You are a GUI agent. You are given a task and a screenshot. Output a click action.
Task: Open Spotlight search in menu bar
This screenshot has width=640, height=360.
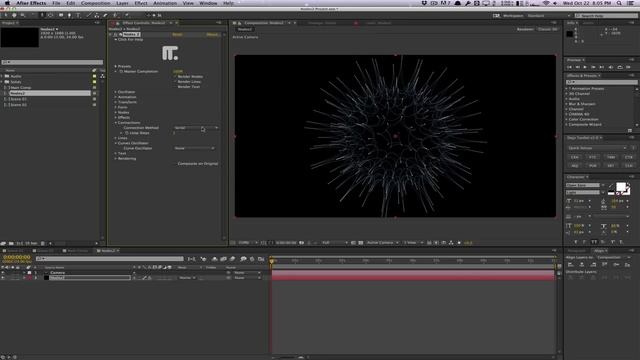tap(620, 3)
